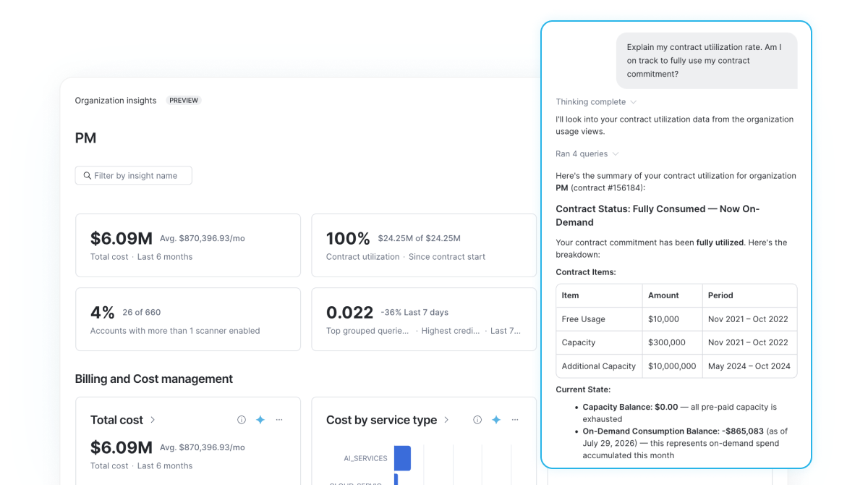This screenshot has width=868, height=485.
Task: Focus the Filter by insight name field
Action: [134, 175]
